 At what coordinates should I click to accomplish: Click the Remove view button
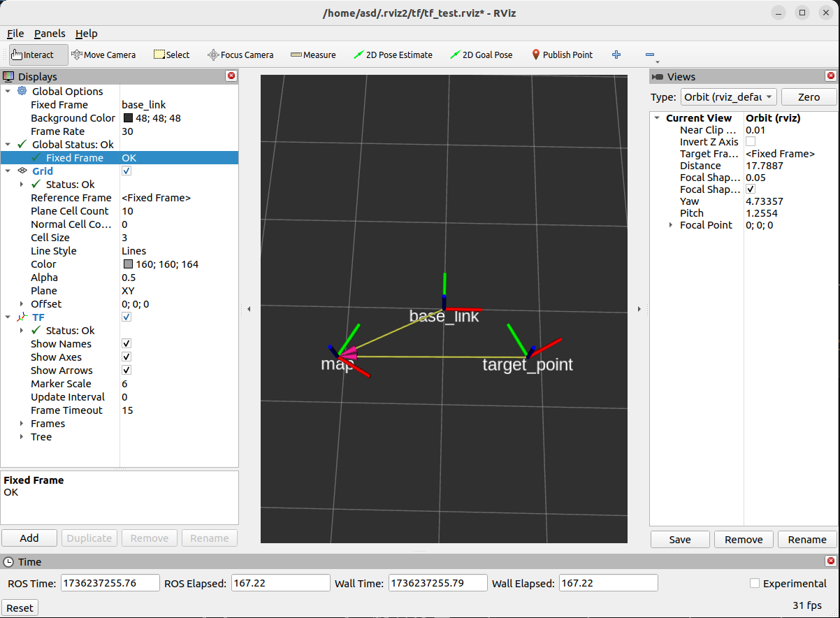[744, 539]
